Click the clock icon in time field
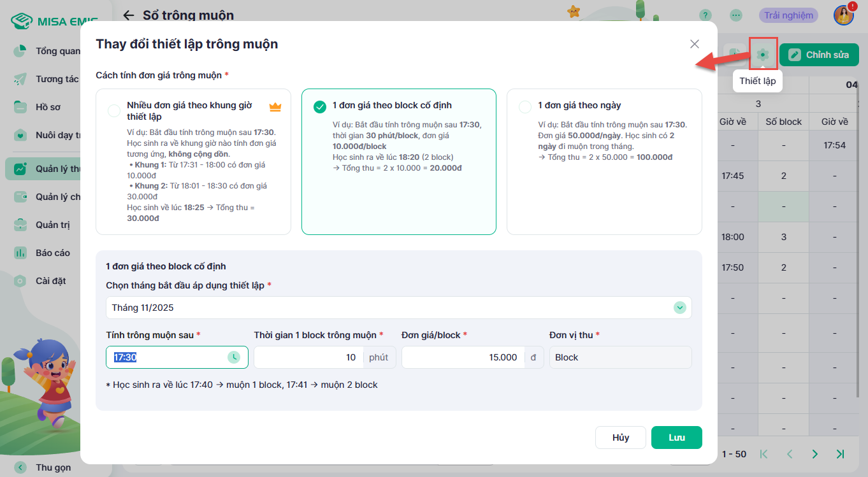Screen dimensions: 868x477 [x=234, y=357]
